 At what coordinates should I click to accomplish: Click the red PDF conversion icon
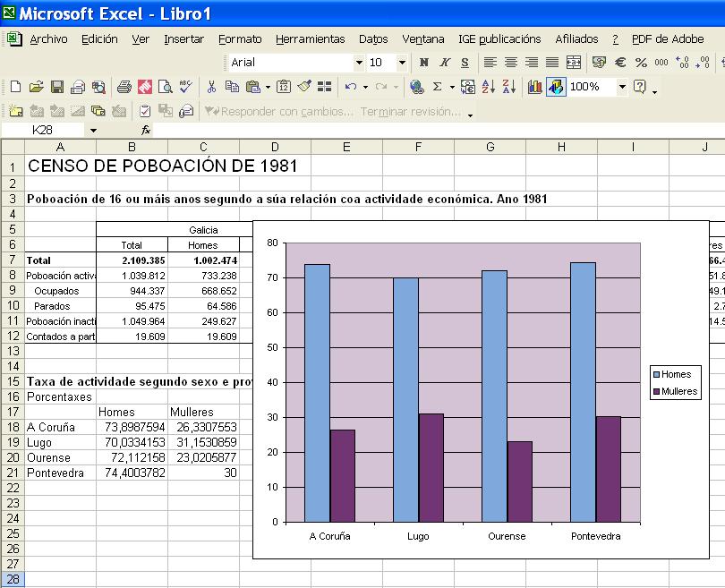[145, 87]
